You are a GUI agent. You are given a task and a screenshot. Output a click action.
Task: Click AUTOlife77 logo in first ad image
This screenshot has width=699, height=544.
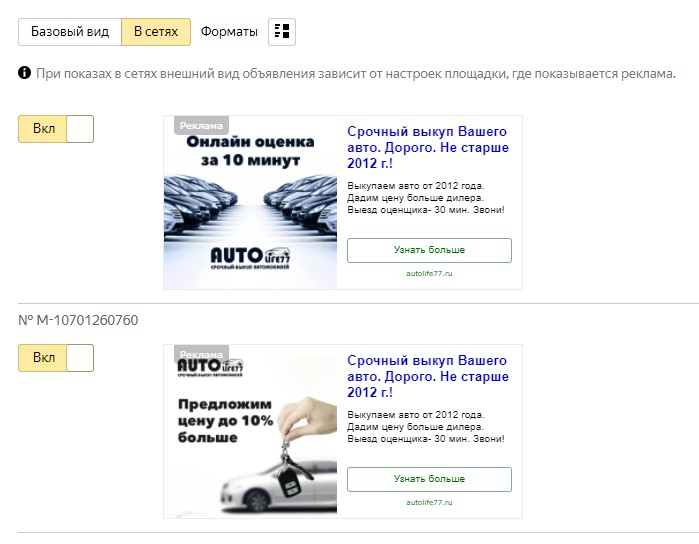coord(250,258)
